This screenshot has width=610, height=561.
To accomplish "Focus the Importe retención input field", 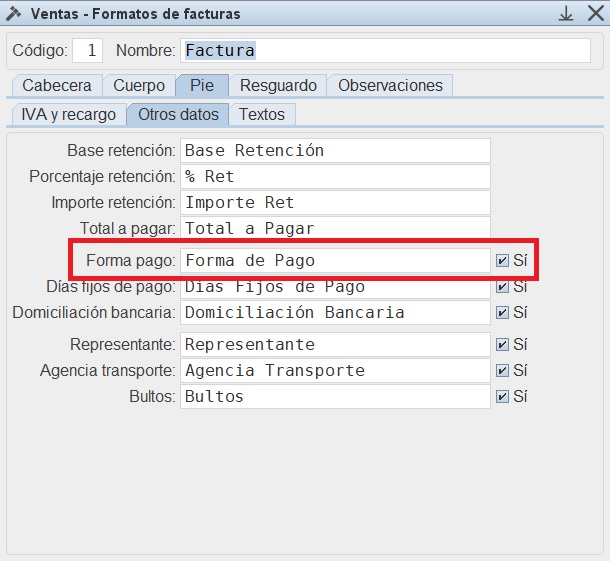I will (x=335, y=203).
